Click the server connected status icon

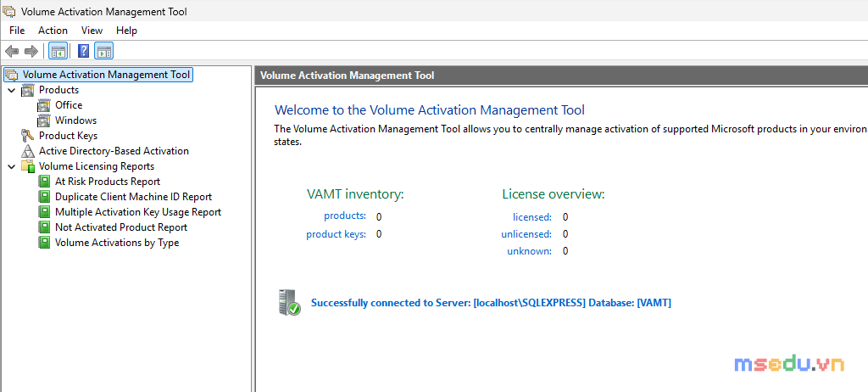point(289,303)
